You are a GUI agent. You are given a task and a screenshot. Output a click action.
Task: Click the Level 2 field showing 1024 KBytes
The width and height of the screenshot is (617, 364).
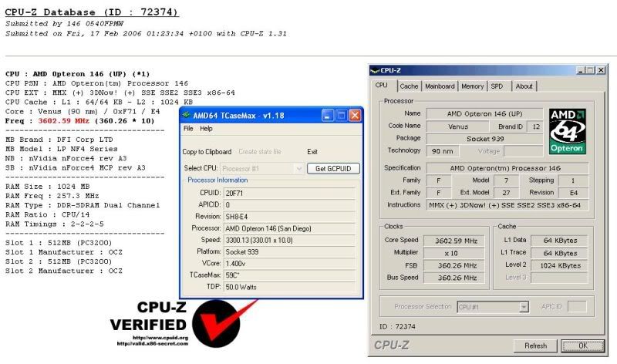(x=560, y=265)
